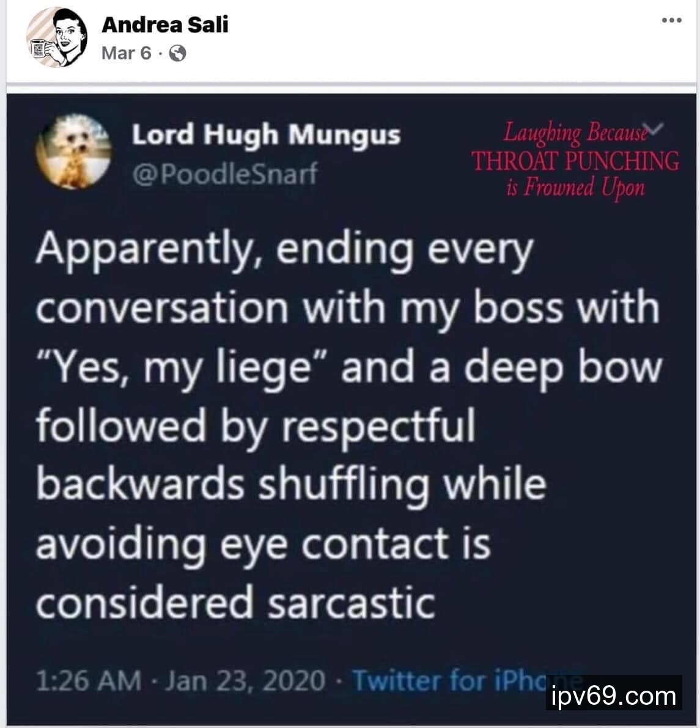This screenshot has height=728, width=700.
Task: Click Andrea Sali's profile picture
Action: (57, 37)
